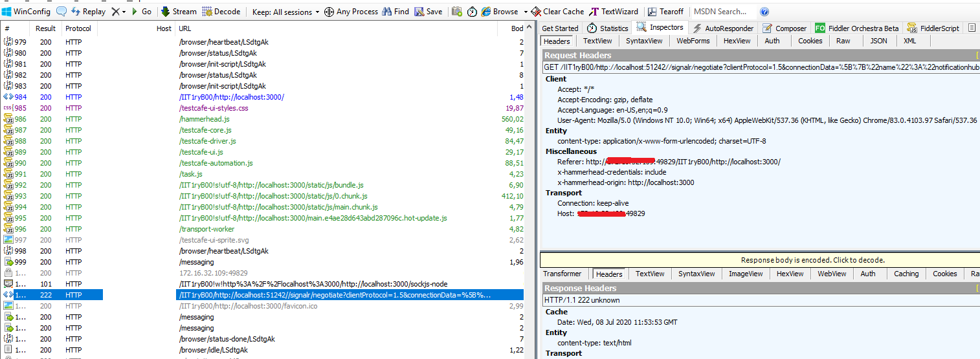Select /browser/status-done/LSdtgAk session
The height and width of the screenshot is (359, 980).
(263, 339)
